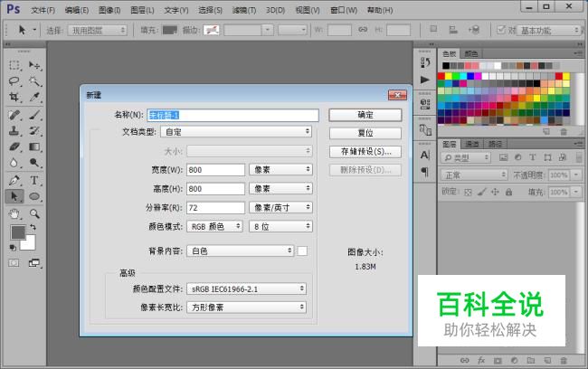This screenshot has width=588, height=369.
Task: Open the 像素长宽比 dropdown 方形像素
Action: pyautogui.click(x=246, y=307)
